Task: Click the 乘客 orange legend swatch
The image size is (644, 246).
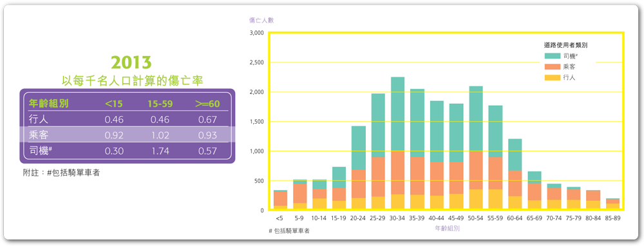Action: [552, 66]
